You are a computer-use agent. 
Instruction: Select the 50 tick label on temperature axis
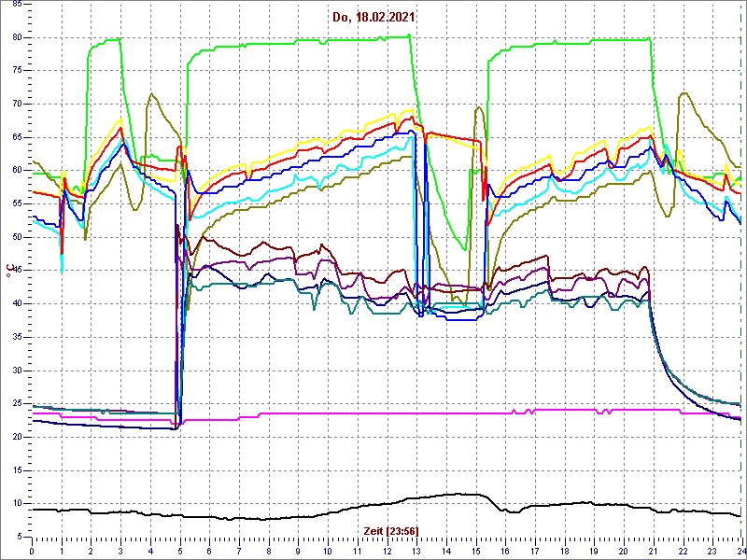(15, 237)
